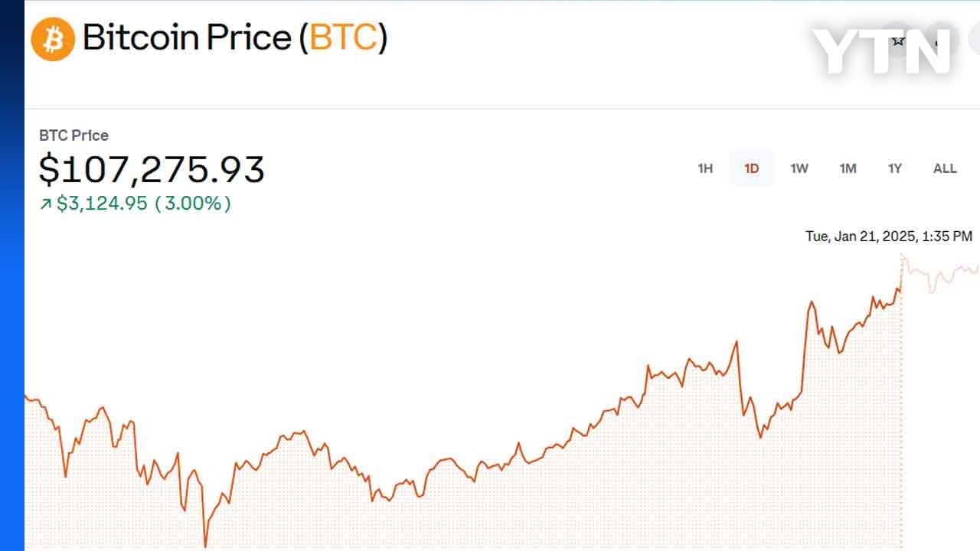The image size is (980, 551).
Task: Click the green up-arrow trend icon
Action: click(46, 204)
